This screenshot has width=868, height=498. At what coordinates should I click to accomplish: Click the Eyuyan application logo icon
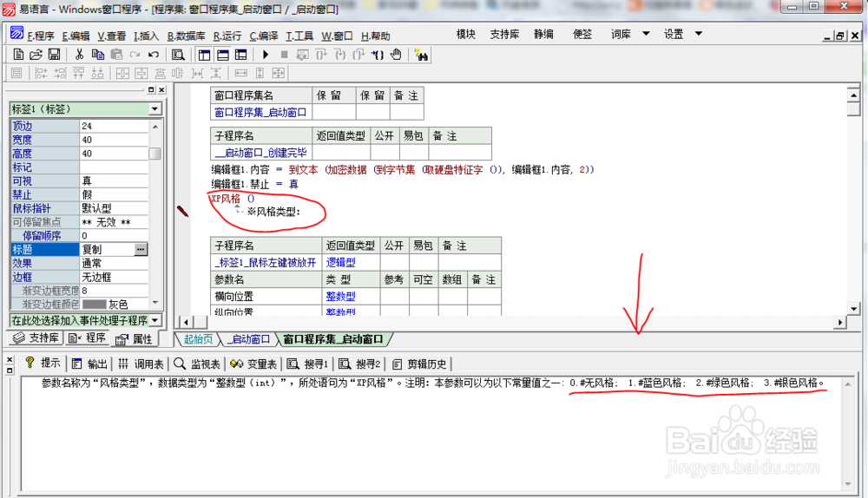coord(17,34)
